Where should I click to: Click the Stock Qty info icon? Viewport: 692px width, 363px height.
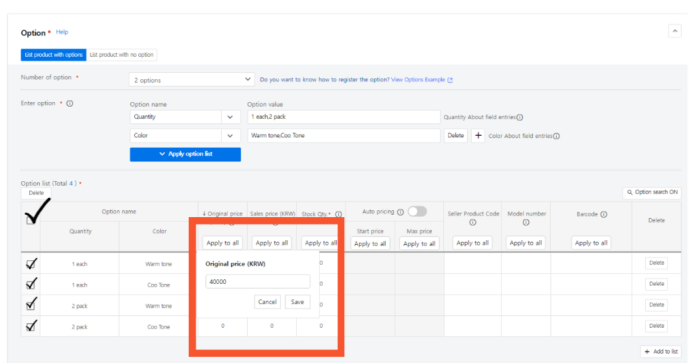(x=338, y=214)
